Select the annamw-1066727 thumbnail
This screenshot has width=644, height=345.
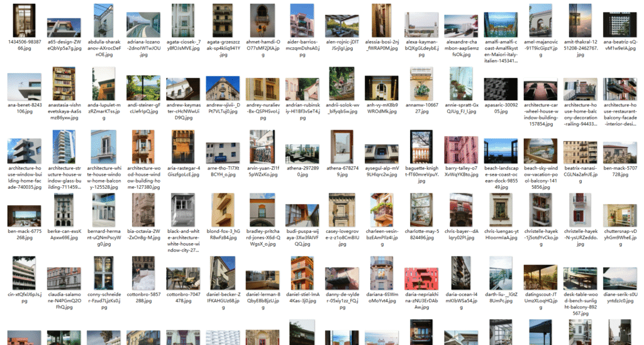tap(421, 84)
